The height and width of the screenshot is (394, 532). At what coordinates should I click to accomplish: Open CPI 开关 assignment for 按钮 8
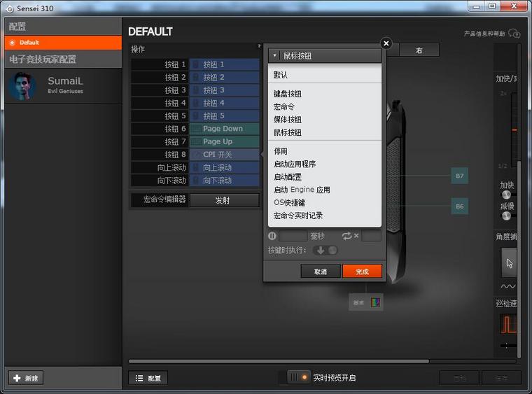(224, 155)
